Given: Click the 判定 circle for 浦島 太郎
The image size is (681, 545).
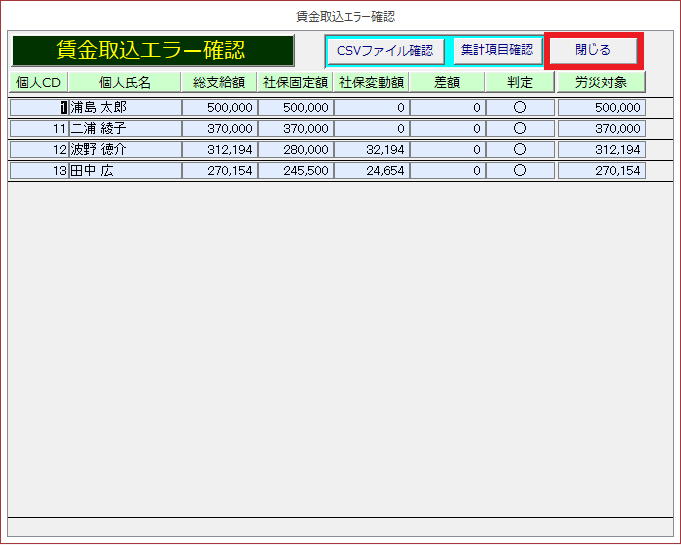Looking at the screenshot, I should click(520, 108).
